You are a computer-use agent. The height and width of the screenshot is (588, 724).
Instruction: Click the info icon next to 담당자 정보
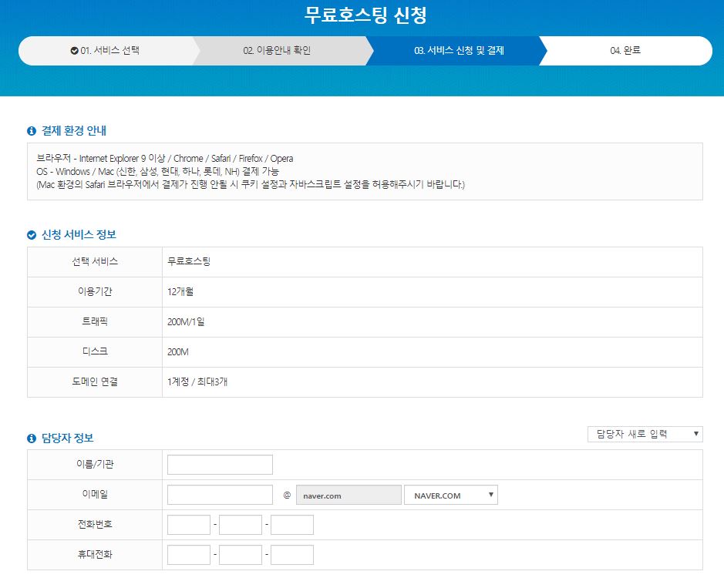pyautogui.click(x=32, y=438)
